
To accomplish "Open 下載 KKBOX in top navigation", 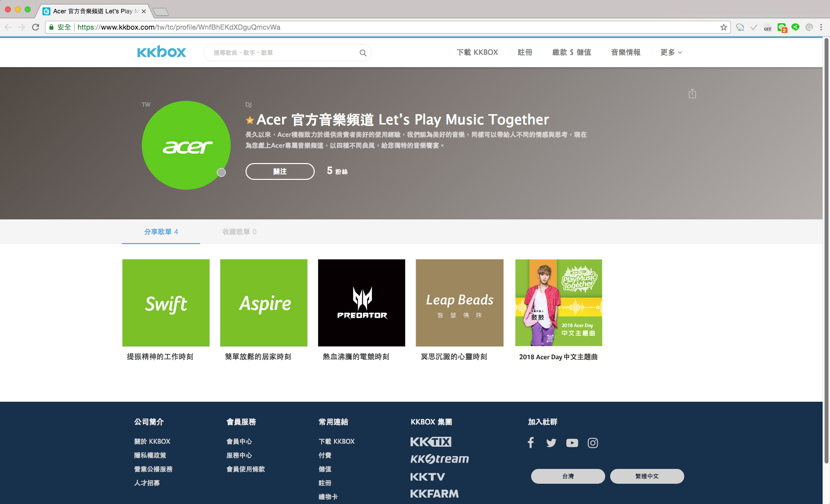I will coord(477,52).
